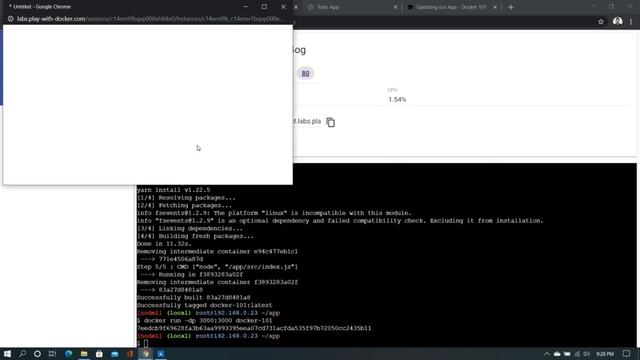
Task: Open Microsoft Store from taskbar
Action: pyautogui.click(x=99, y=354)
